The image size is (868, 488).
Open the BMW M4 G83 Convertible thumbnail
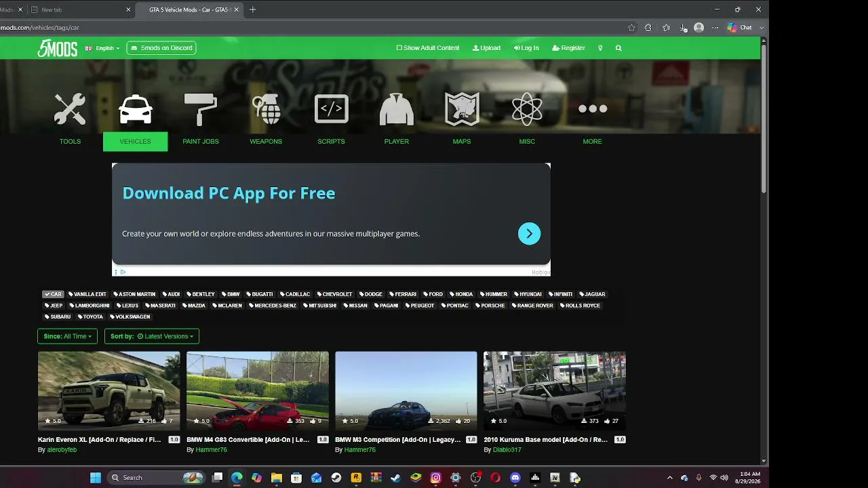pyautogui.click(x=258, y=390)
